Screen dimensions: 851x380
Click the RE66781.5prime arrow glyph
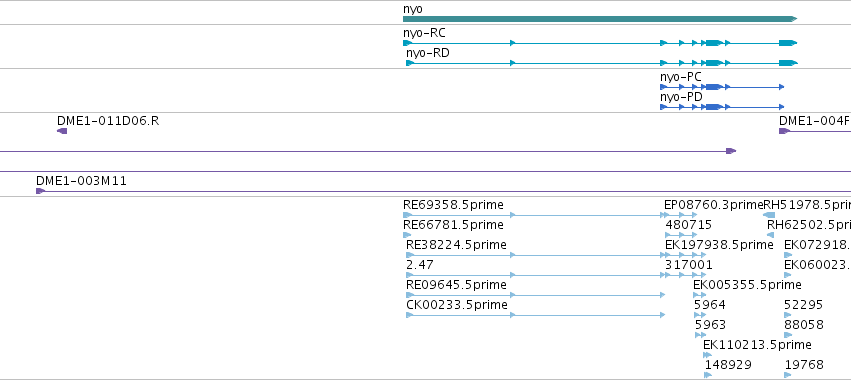(x=407, y=235)
